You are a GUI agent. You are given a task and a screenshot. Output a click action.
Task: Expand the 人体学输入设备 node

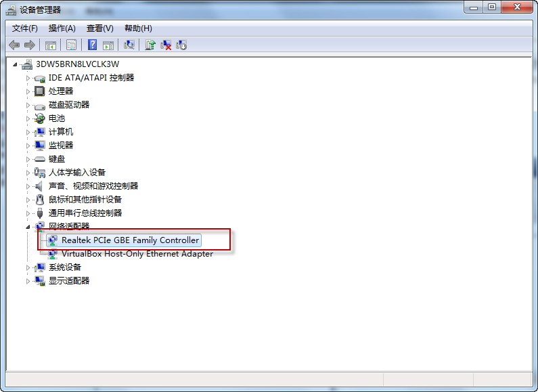[28, 173]
